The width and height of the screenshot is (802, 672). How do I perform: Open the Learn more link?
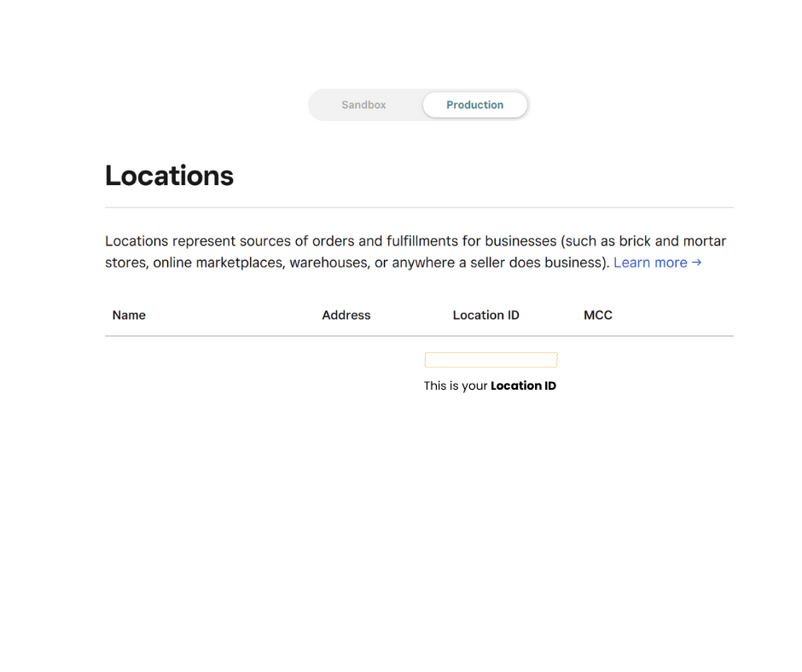click(650, 263)
